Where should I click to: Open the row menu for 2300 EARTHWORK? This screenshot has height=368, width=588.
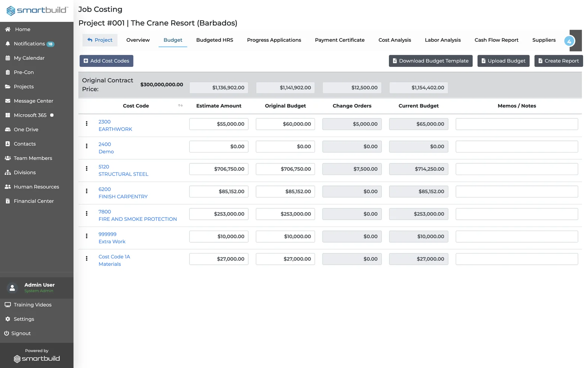pyautogui.click(x=87, y=124)
